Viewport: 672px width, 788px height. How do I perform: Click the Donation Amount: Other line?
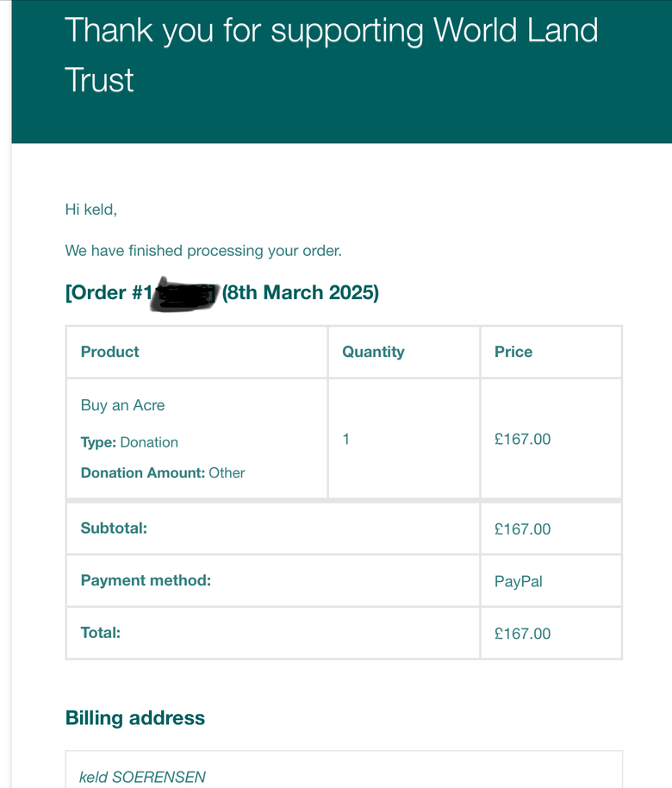click(163, 473)
